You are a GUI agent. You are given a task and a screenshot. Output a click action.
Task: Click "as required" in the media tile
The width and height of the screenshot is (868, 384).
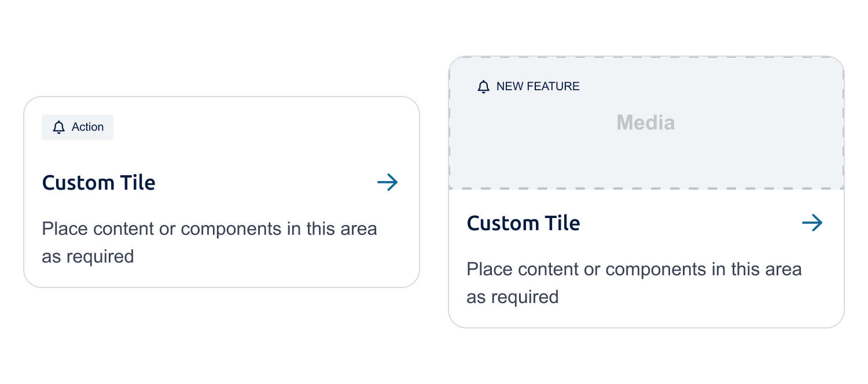click(x=513, y=297)
